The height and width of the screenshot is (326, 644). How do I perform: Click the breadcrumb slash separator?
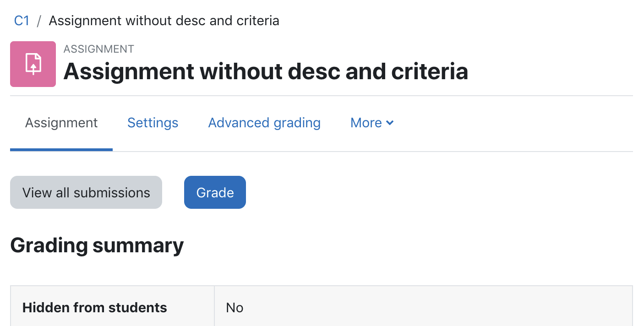(x=39, y=21)
